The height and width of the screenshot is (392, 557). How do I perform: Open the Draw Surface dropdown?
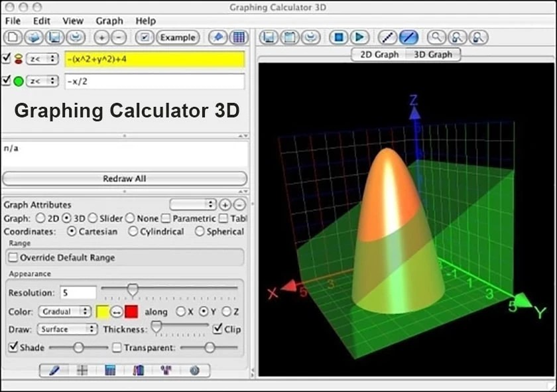(67, 330)
